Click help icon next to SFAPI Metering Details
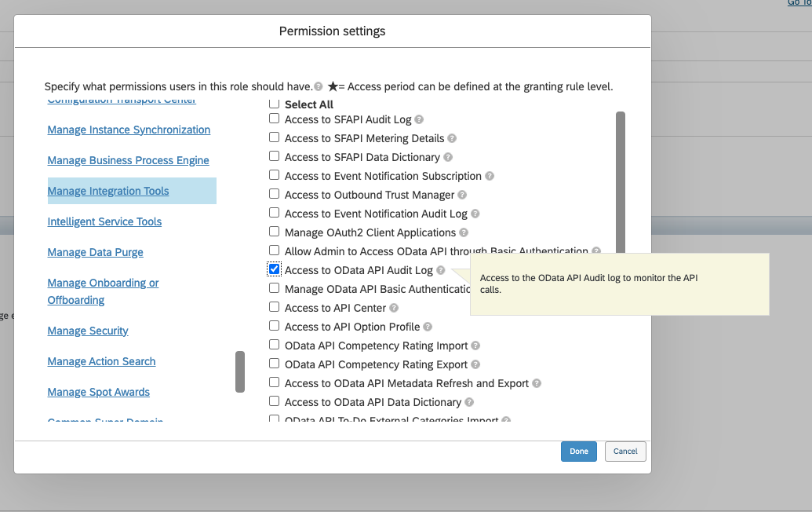812x512 pixels. coord(451,139)
